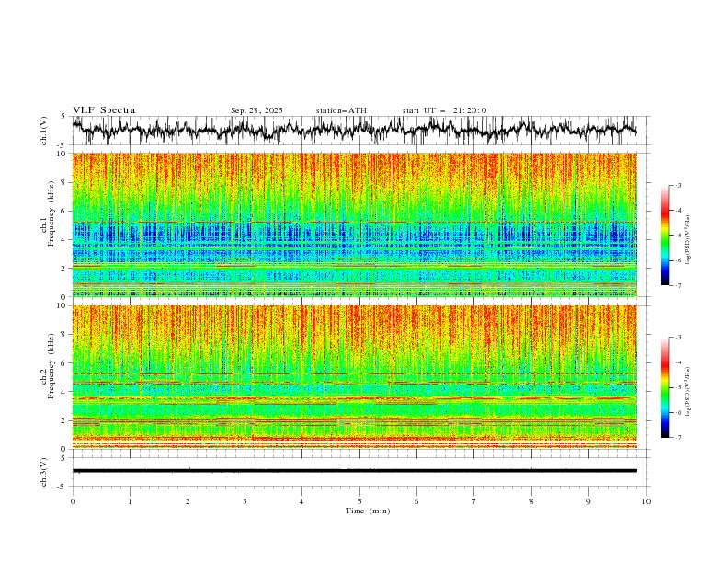Image resolution: width=728 pixels, height=563 pixels.
Task: Click the "ch.1(V)" waveform axis label
Action: click(44, 131)
